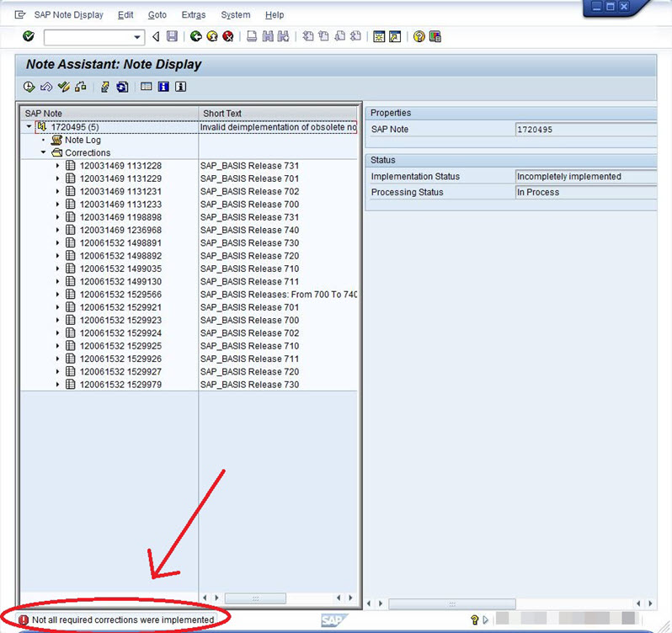Click the status message Not all required corrections
Screen dimensions: 672x633
tap(123, 620)
